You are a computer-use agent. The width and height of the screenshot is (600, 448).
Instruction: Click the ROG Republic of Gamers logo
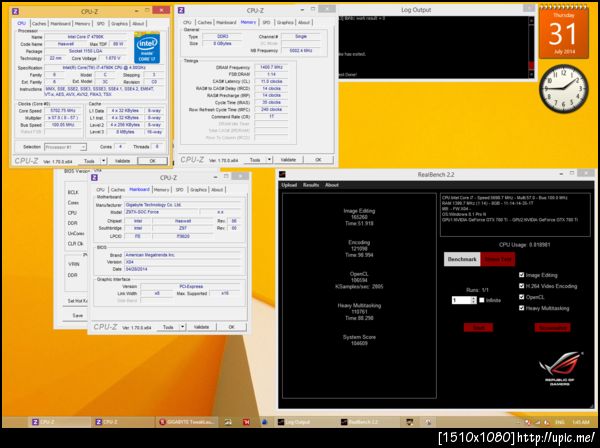560,368
